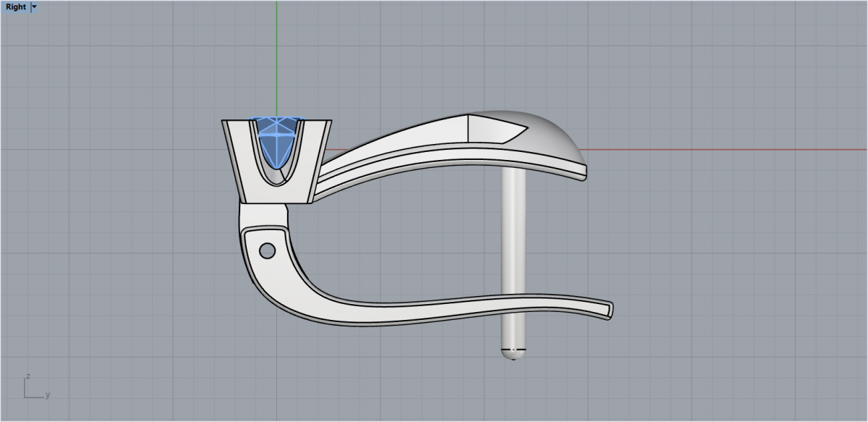Click the green vertical axis line

276,58
